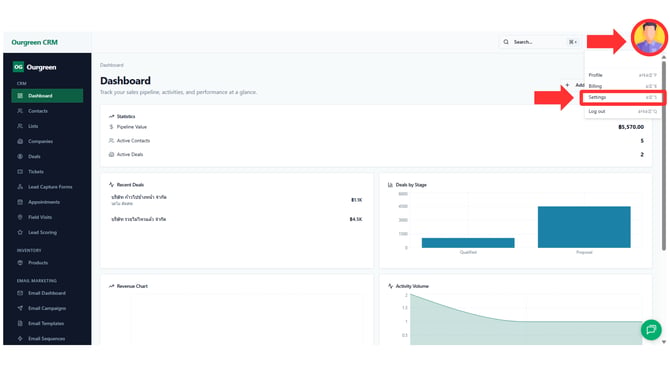Click the OG Ourgreen logo badge

[18, 67]
